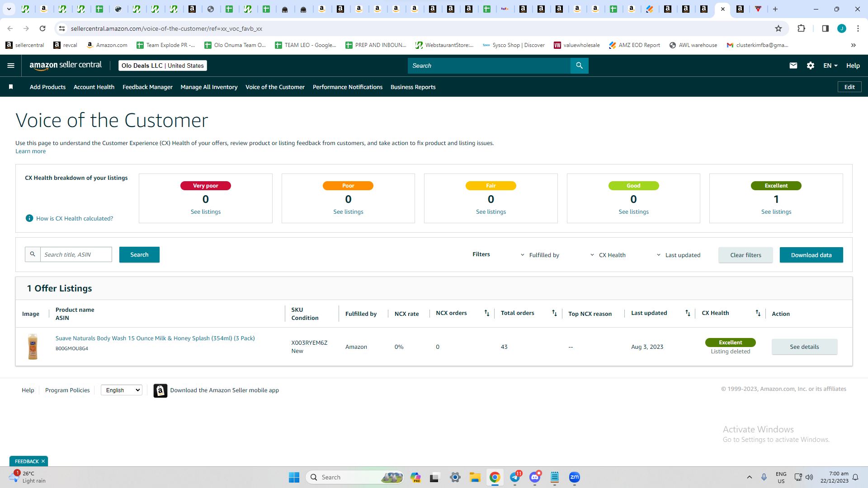
Task: Click Download data
Action: 811,255
